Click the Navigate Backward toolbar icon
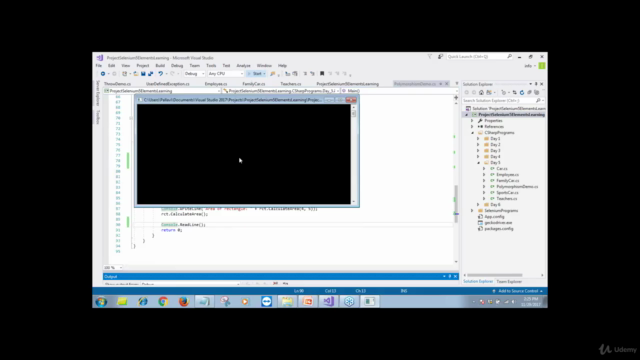640x360 pixels. [103, 74]
